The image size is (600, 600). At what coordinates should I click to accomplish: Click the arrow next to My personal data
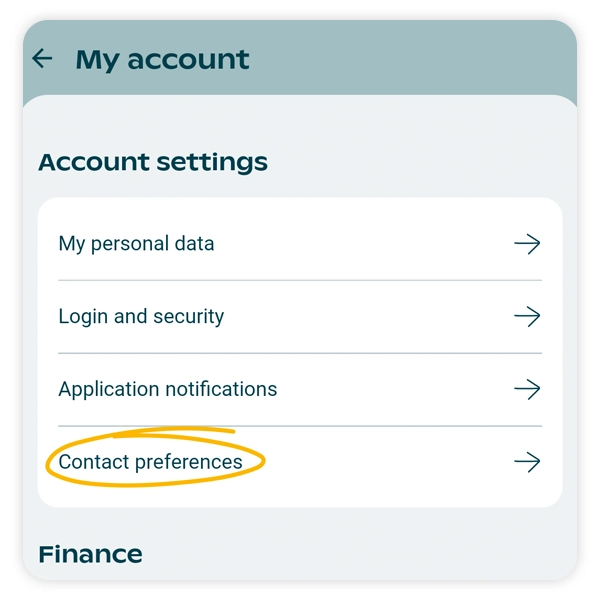coord(526,243)
